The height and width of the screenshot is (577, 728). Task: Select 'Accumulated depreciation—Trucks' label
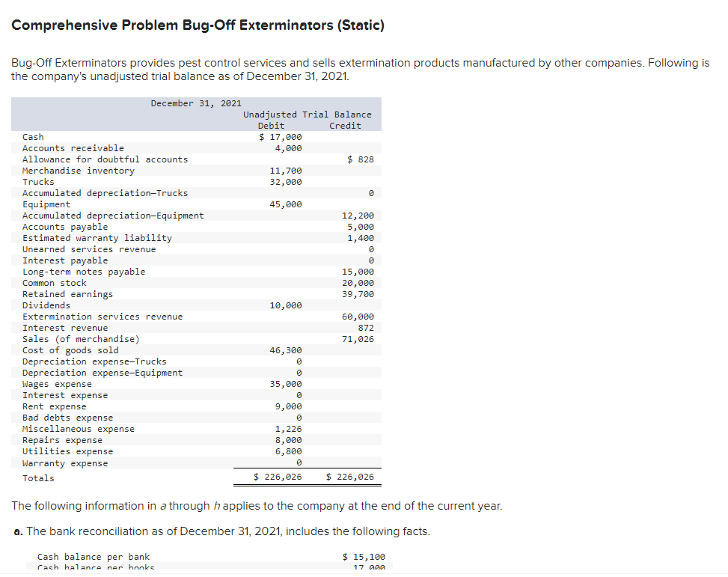pyautogui.click(x=105, y=193)
